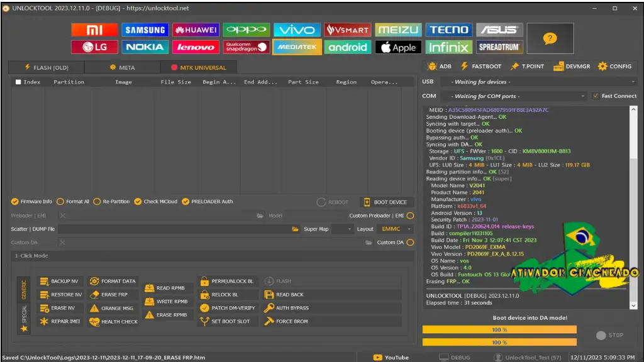The image size is (644, 362).
Task: Open the android brand tile
Action: [x=347, y=47]
